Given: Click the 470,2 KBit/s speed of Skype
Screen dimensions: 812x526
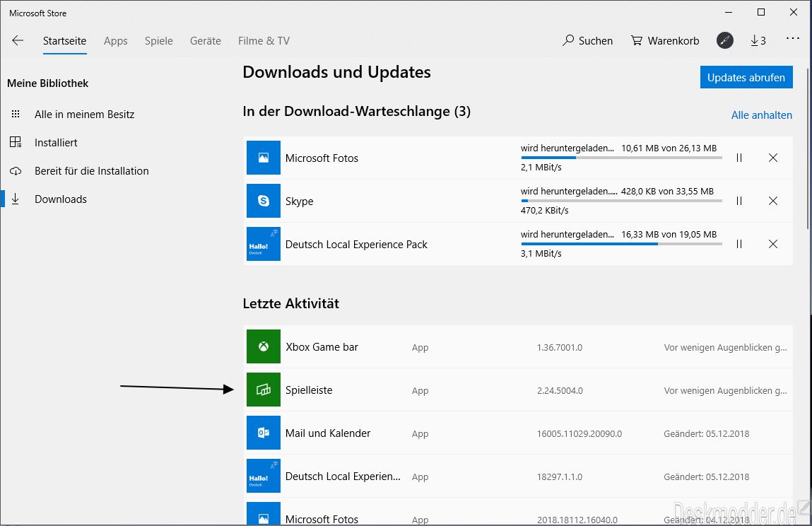Looking at the screenshot, I should [544, 210].
